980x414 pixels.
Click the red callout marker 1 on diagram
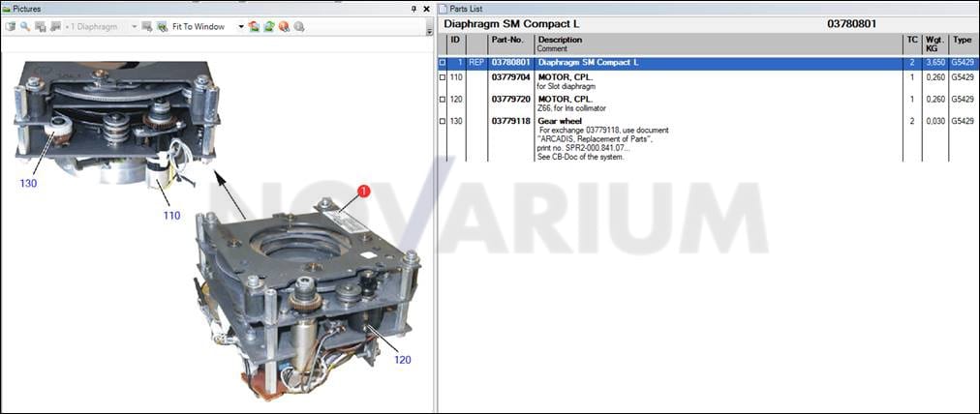click(x=364, y=192)
